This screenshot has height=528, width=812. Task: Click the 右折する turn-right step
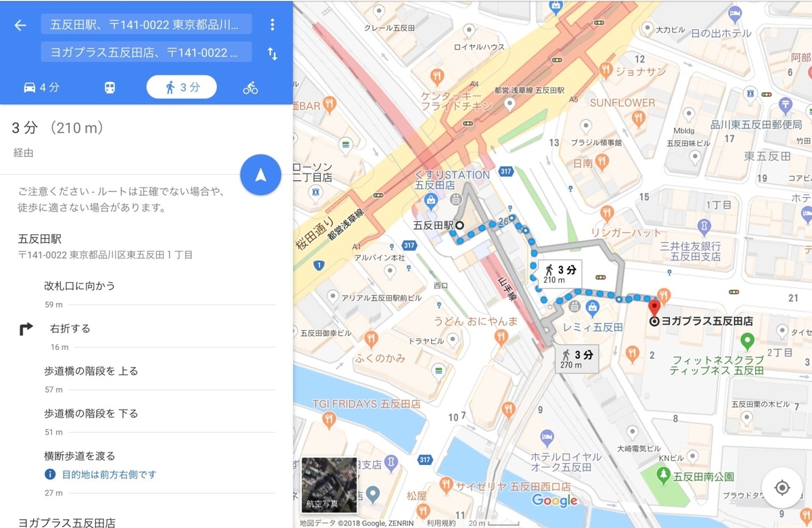pos(70,328)
